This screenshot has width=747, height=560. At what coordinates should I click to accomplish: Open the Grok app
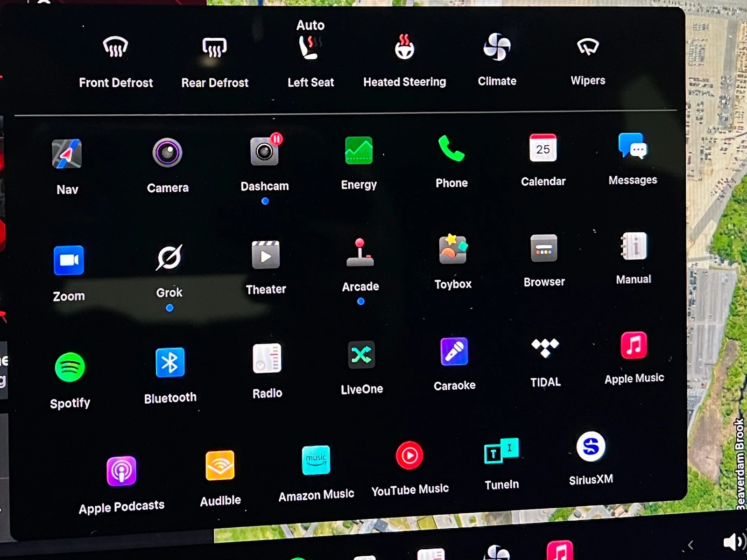[169, 258]
